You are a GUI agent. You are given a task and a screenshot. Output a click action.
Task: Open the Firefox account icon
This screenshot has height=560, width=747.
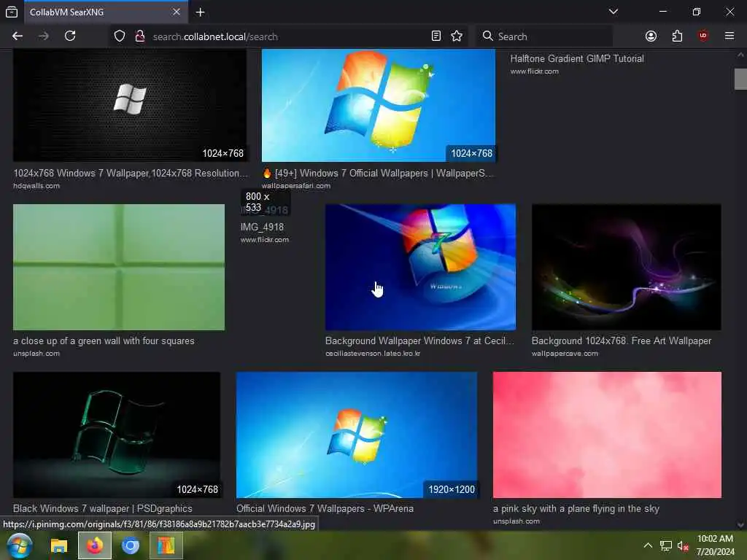pos(651,36)
